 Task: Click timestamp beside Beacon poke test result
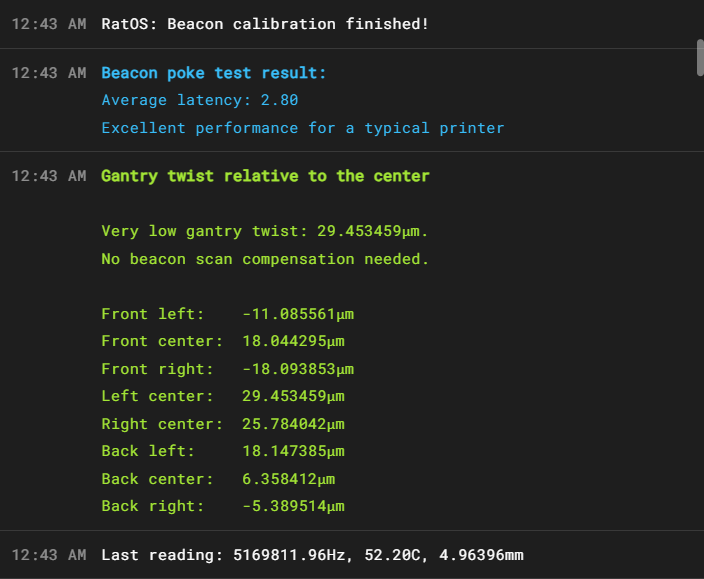49,73
